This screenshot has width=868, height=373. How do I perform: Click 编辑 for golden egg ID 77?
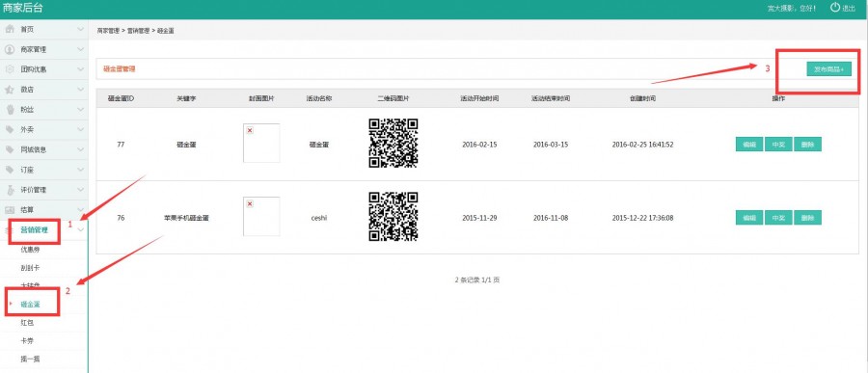[x=749, y=144]
